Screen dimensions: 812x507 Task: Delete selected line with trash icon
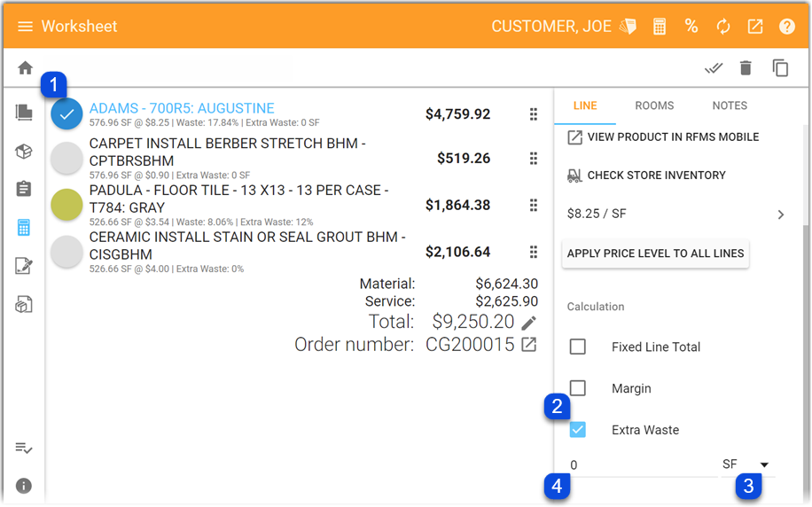click(746, 68)
